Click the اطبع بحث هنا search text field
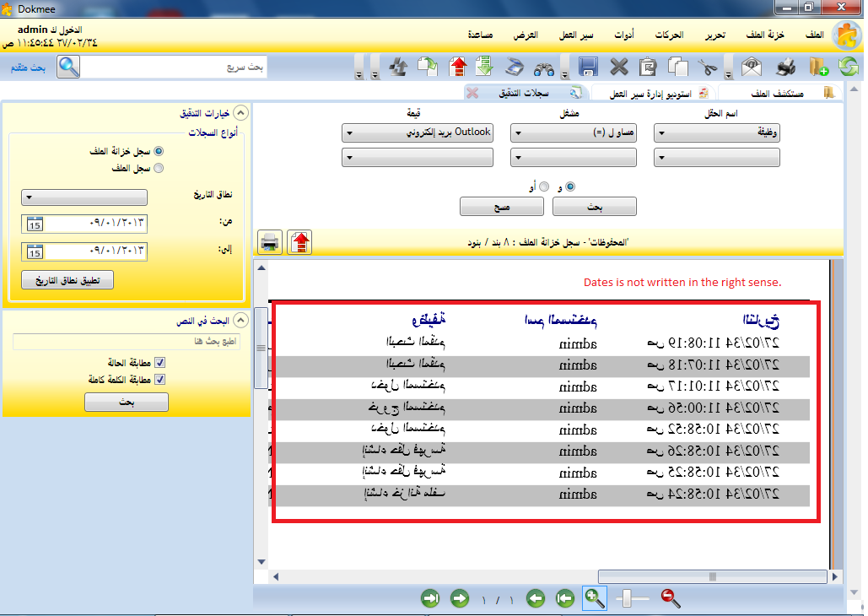 click(x=126, y=342)
